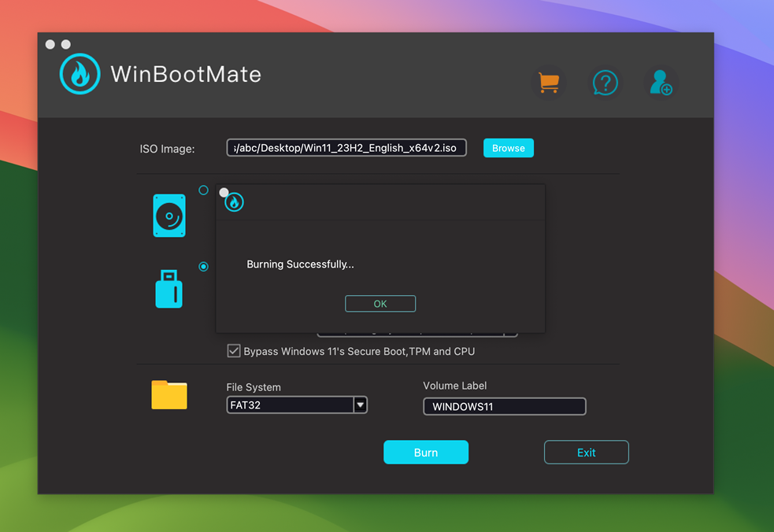
Task: Click the WinBootMate flame logo
Action: 80,73
